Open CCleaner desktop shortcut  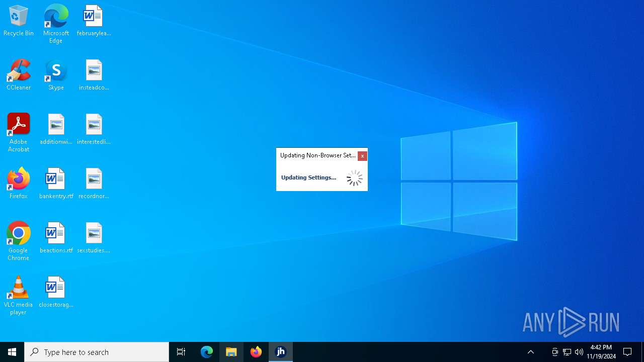[x=19, y=75]
